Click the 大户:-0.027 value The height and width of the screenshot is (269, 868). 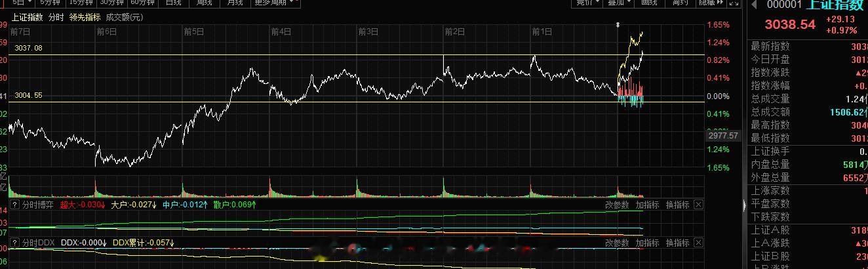pyautogui.click(x=134, y=205)
